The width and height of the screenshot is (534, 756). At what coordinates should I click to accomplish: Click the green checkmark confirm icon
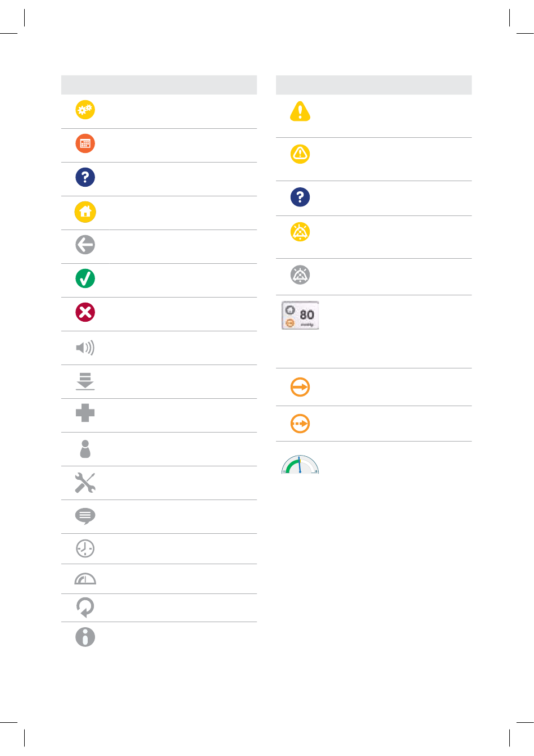coord(85,278)
